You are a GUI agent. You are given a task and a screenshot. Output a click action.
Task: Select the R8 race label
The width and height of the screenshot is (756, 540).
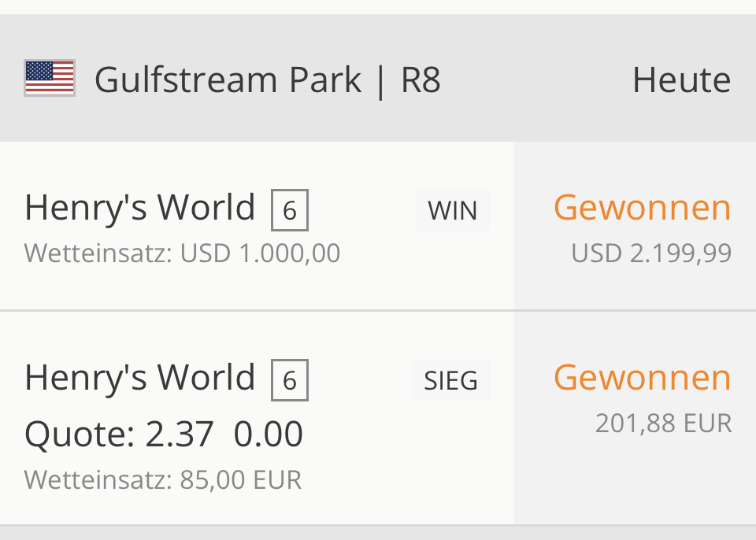pos(421,80)
